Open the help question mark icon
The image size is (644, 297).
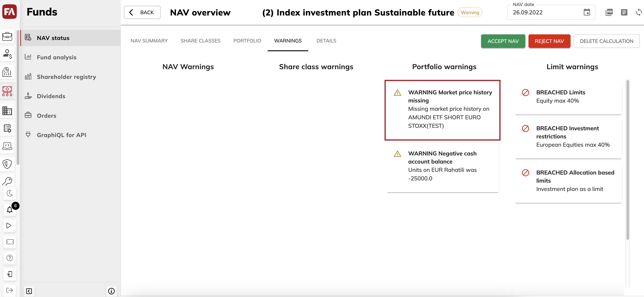tap(9, 258)
